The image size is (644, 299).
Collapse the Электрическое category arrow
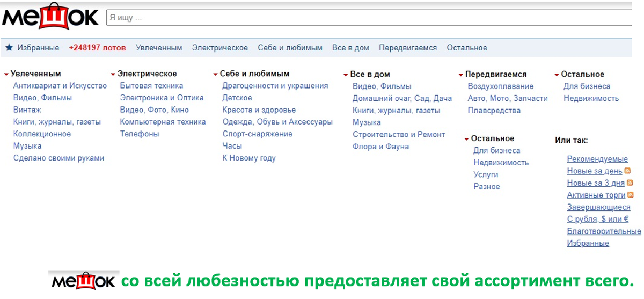click(x=113, y=74)
